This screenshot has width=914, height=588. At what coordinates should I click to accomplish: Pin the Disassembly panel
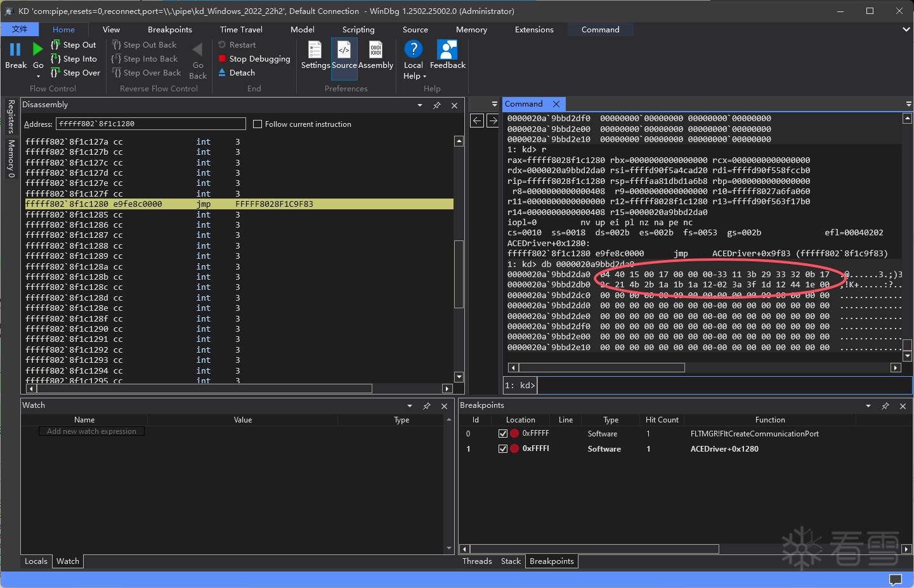pyautogui.click(x=437, y=105)
